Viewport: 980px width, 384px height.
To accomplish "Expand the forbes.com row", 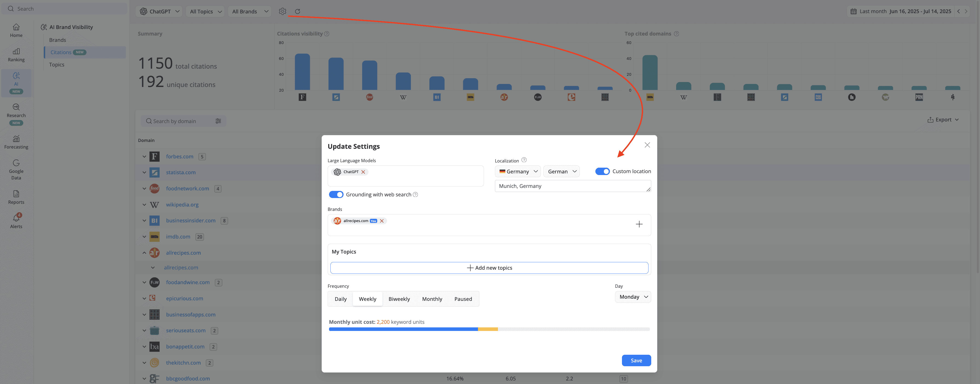I will click(144, 157).
